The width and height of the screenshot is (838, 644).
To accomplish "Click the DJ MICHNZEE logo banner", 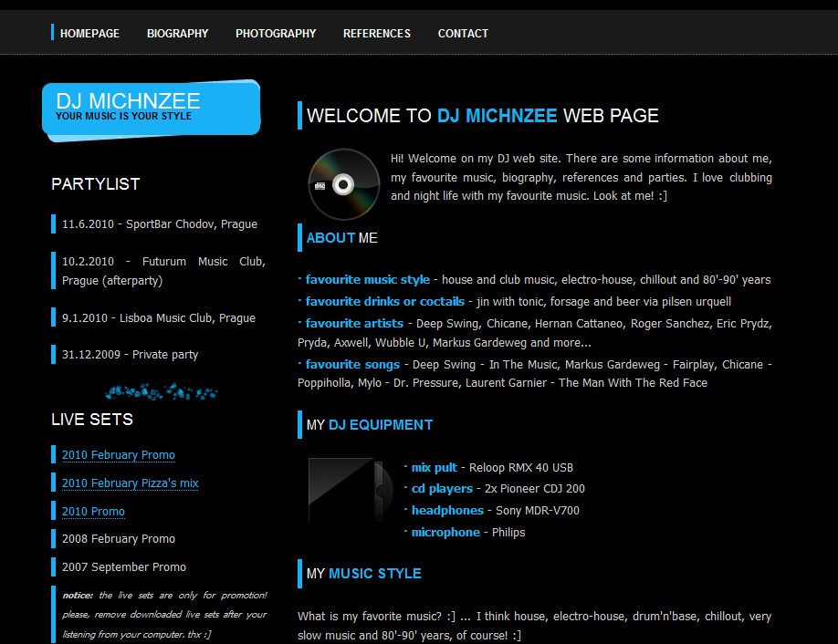I will point(152,110).
